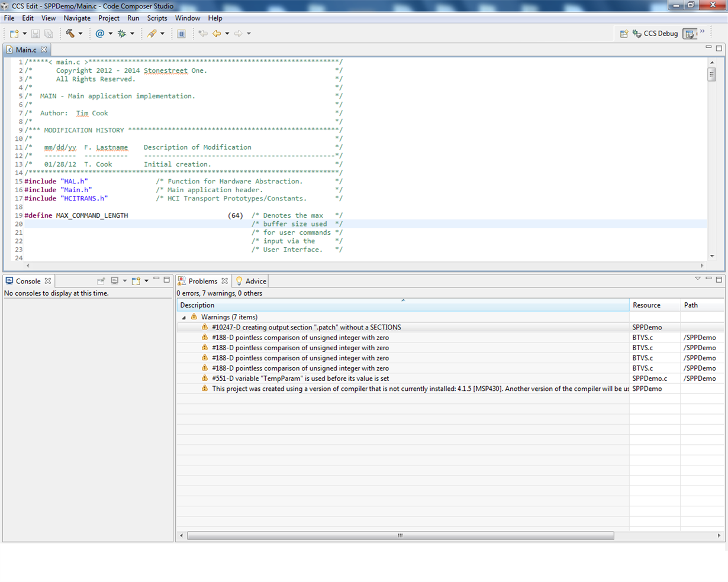Screen dimensions: 728x582
Task: Collapse the Warnings (7 items) group
Action: pyautogui.click(x=183, y=317)
